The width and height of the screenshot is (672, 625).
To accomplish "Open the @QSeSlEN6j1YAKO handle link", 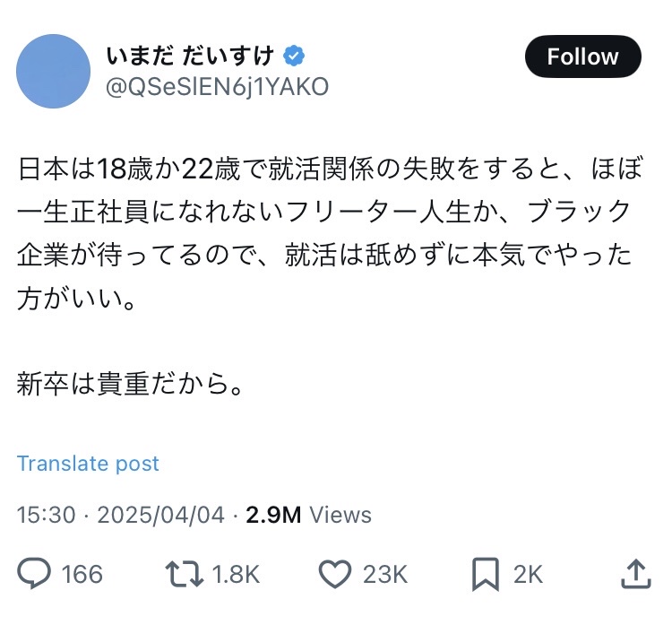I will [x=217, y=86].
